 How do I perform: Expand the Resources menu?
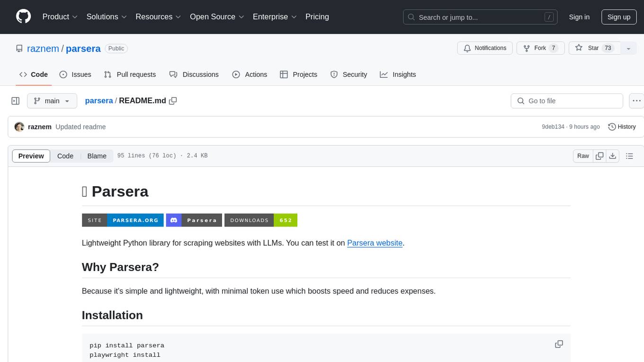(x=158, y=17)
